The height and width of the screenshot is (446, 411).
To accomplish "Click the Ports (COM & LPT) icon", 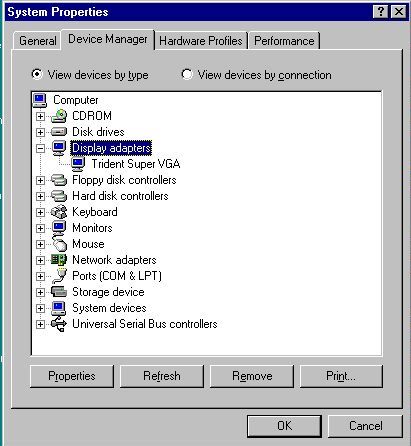I will pos(59,276).
